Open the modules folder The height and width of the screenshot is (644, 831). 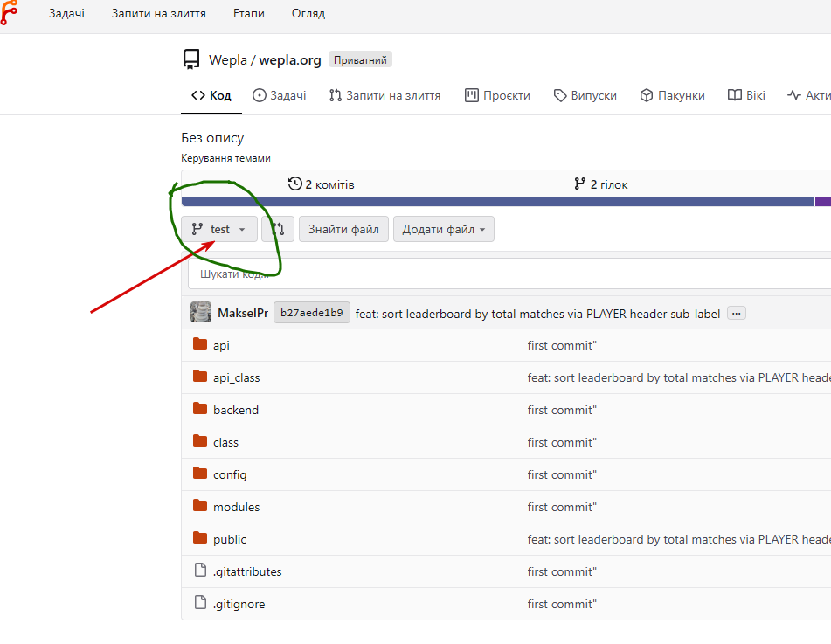point(237,507)
